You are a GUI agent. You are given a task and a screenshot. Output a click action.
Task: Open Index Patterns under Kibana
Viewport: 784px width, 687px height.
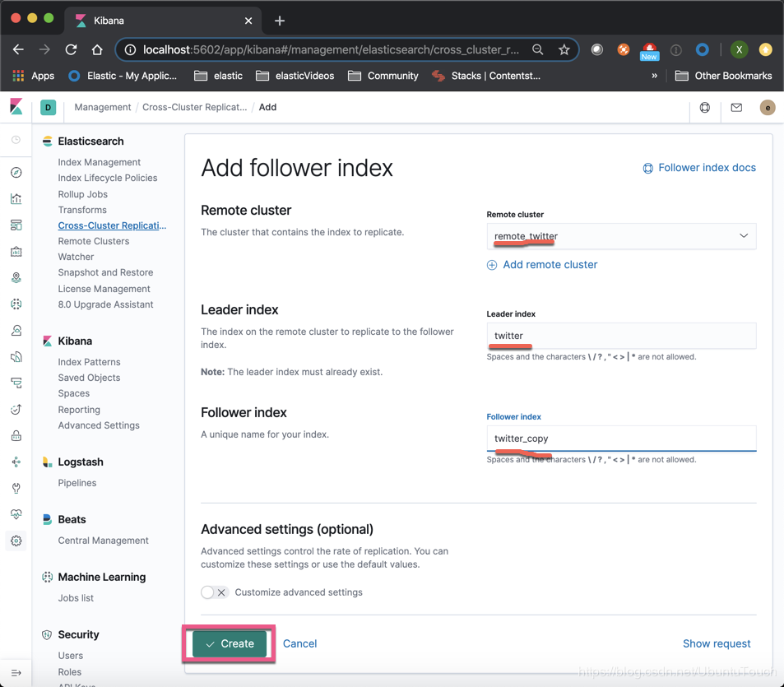pos(89,362)
